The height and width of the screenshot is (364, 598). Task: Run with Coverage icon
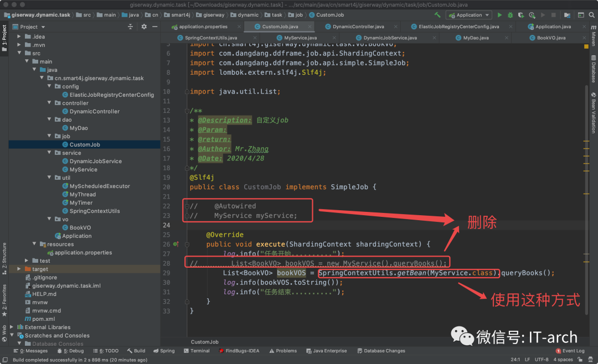tap(521, 15)
